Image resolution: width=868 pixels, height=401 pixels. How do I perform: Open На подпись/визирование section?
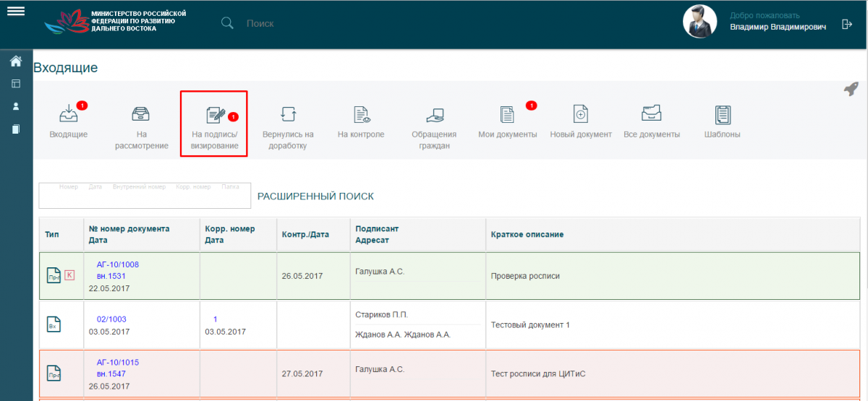coord(214,116)
